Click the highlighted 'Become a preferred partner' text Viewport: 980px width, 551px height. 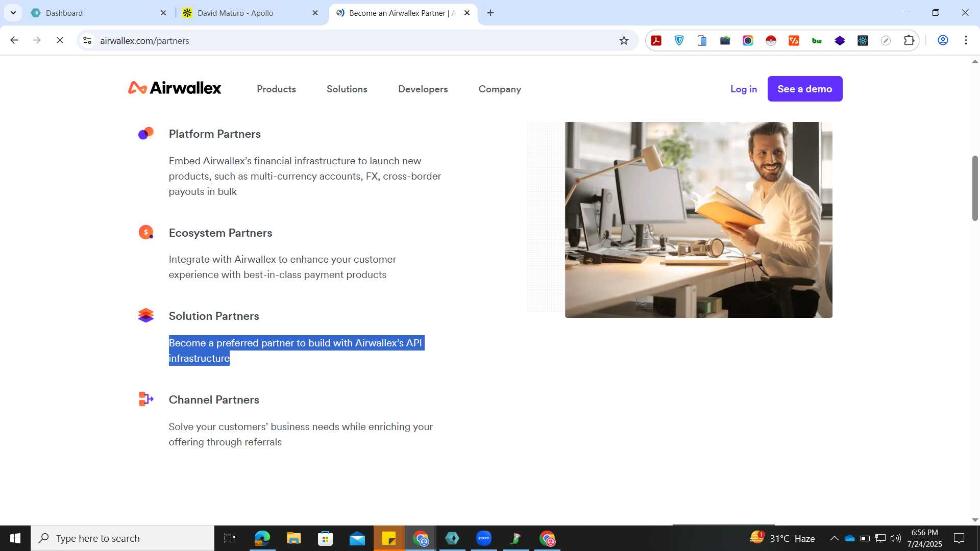click(x=296, y=350)
